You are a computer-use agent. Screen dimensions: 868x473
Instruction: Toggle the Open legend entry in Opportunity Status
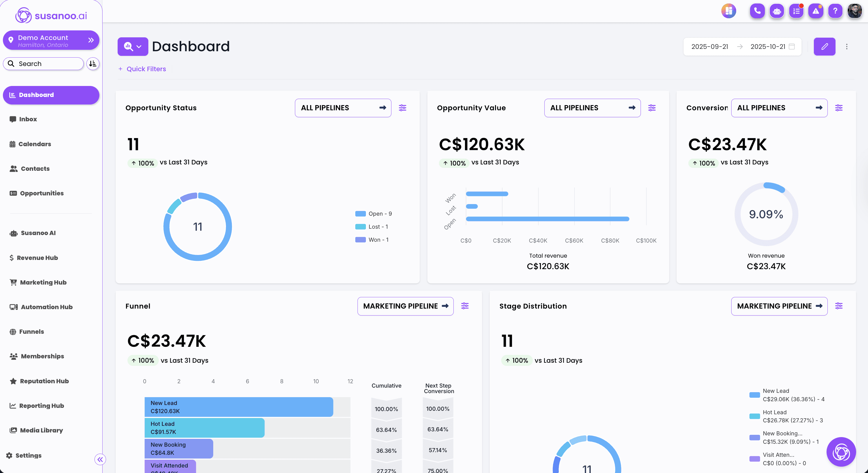(374, 214)
